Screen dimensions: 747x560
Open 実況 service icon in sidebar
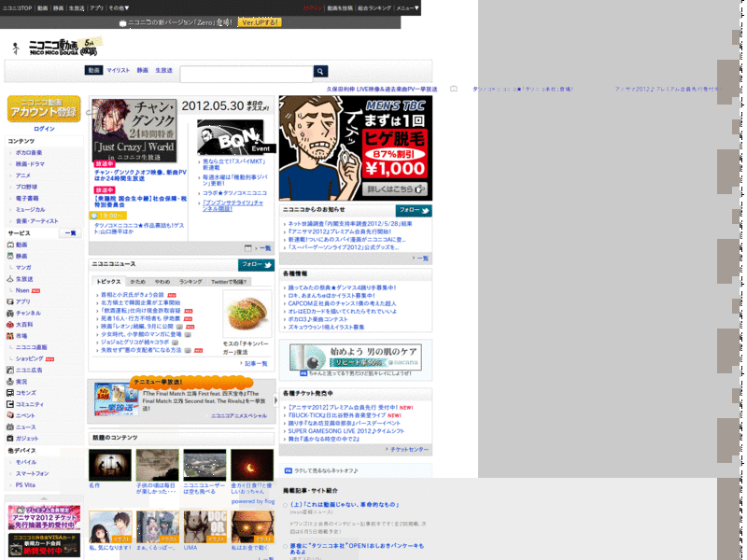pos(10,382)
